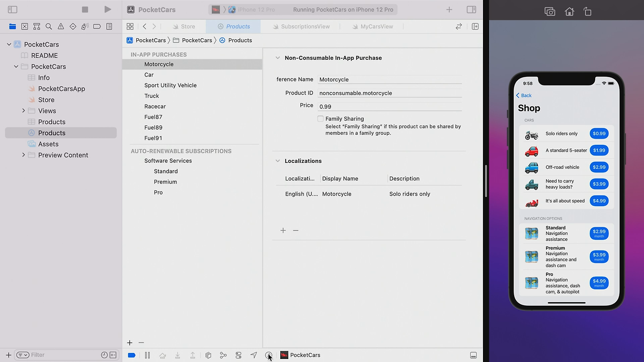The image size is (644, 362).
Task: Tap the $1.99 standard 5-seater button
Action: click(x=599, y=150)
